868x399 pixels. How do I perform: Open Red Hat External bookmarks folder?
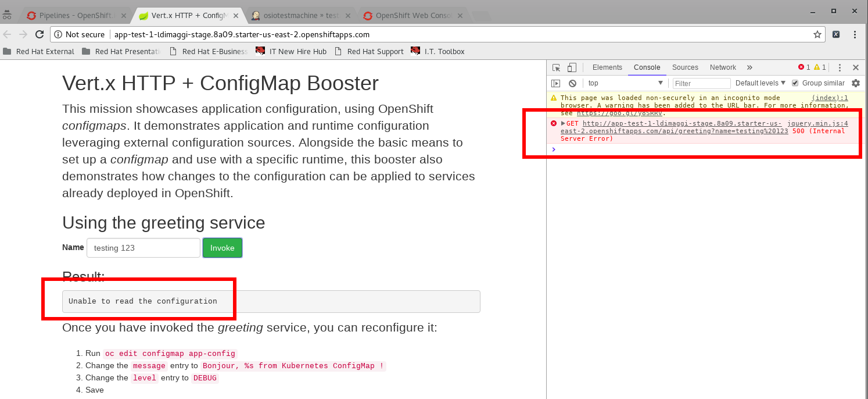(x=39, y=51)
